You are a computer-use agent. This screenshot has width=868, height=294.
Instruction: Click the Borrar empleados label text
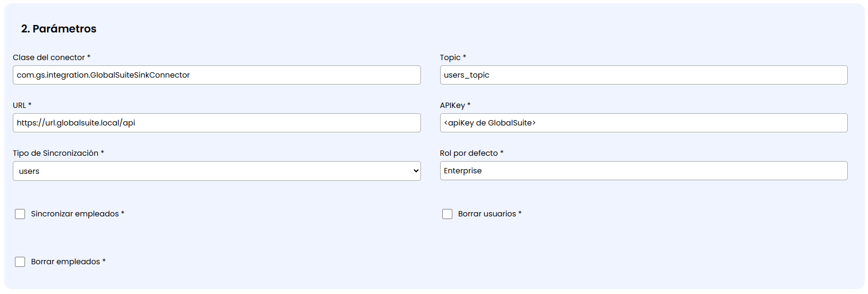[x=65, y=262]
